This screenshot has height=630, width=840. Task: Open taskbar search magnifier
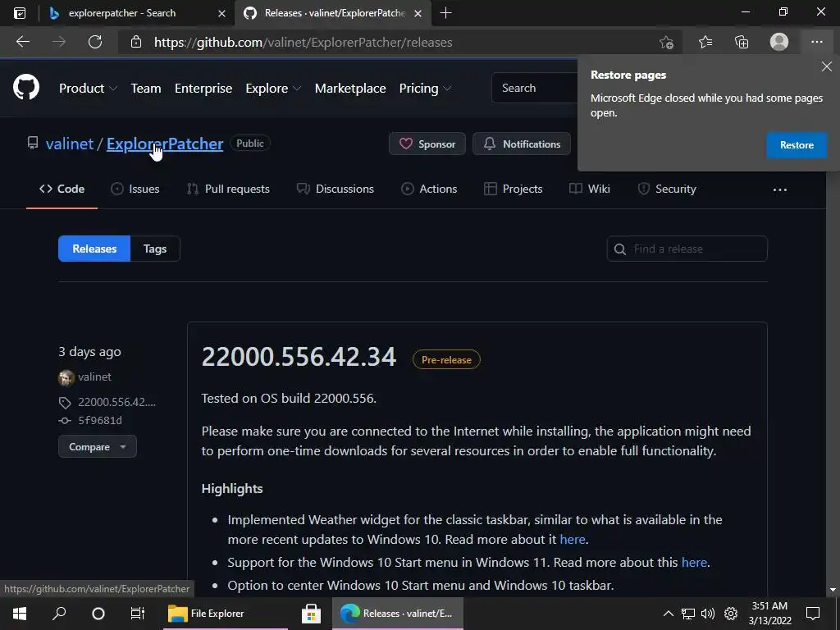(59, 614)
